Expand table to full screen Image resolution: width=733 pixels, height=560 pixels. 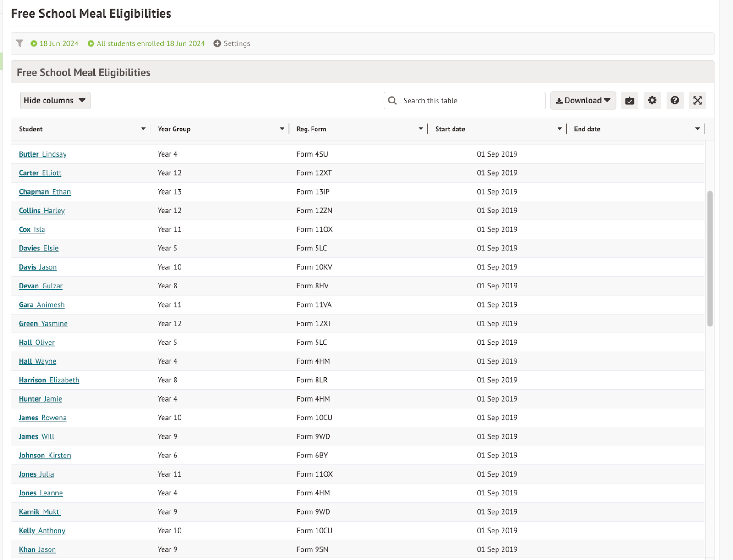click(x=697, y=101)
